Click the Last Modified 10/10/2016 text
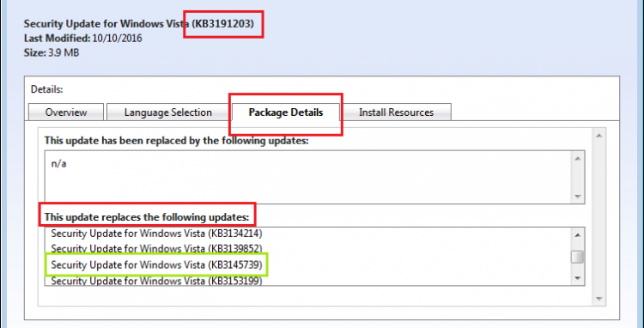 [x=83, y=39]
